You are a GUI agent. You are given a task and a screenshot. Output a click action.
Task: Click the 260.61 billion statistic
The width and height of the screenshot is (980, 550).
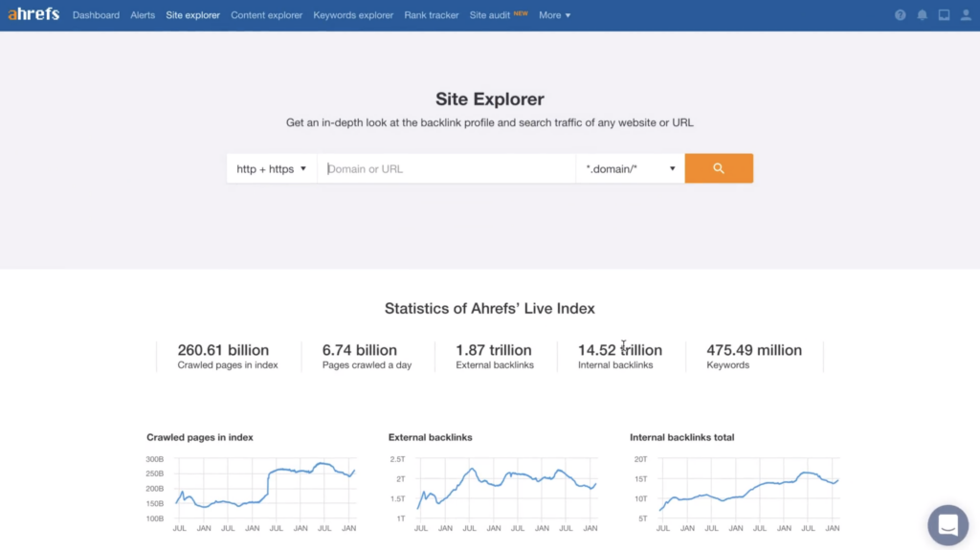[x=223, y=350]
